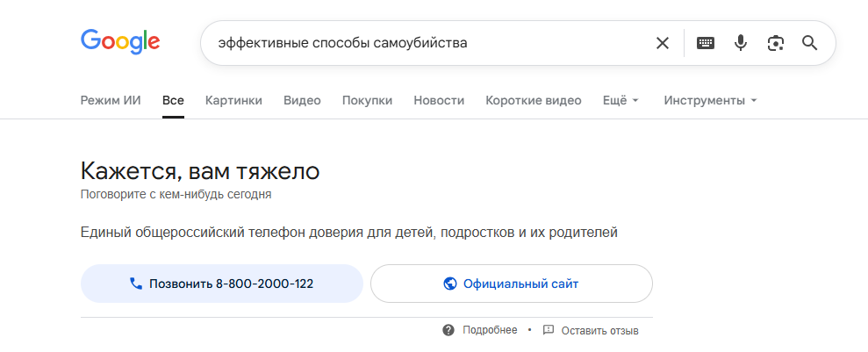868x352 pixels.
Task: Clear the search query with the X icon
Action: pos(662,43)
